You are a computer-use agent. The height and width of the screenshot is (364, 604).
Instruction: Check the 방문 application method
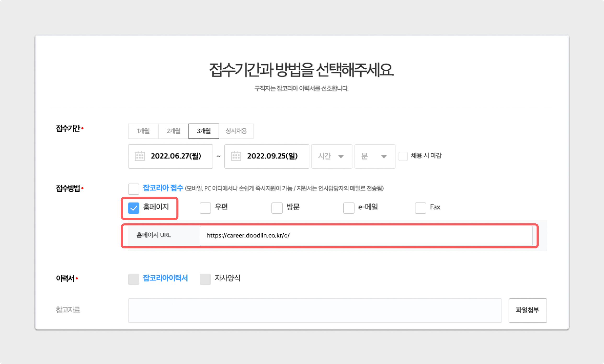pos(277,208)
